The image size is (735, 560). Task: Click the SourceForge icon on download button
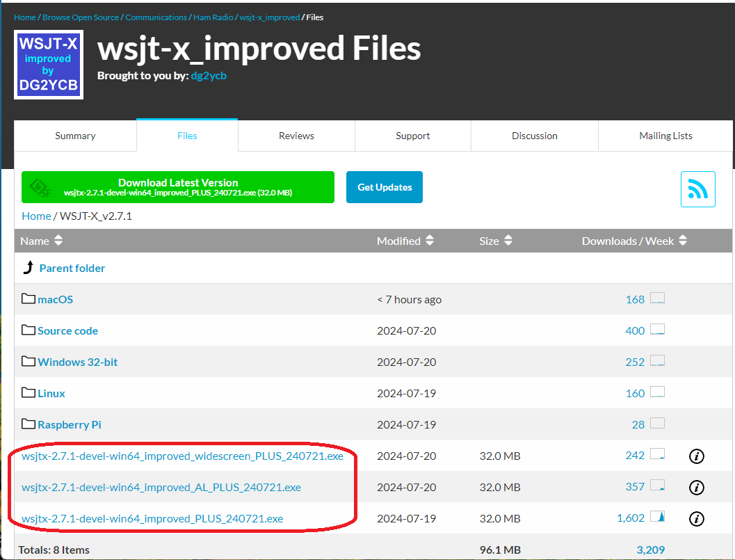coord(40,188)
